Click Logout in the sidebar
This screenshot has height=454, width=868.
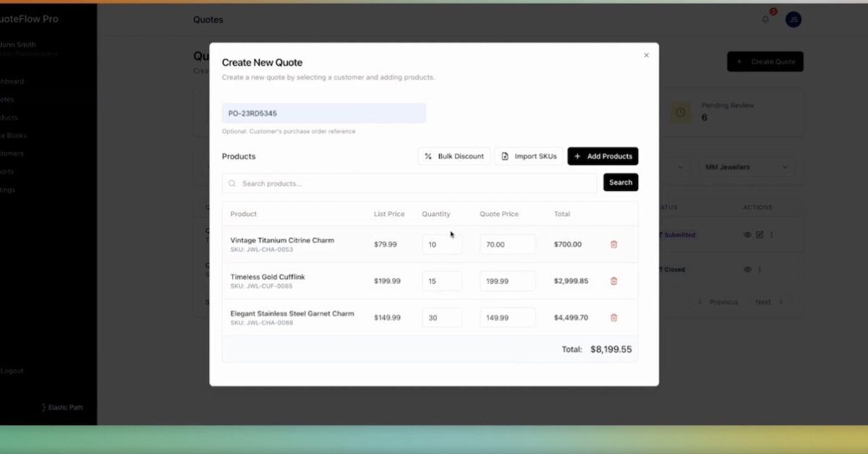tap(12, 371)
